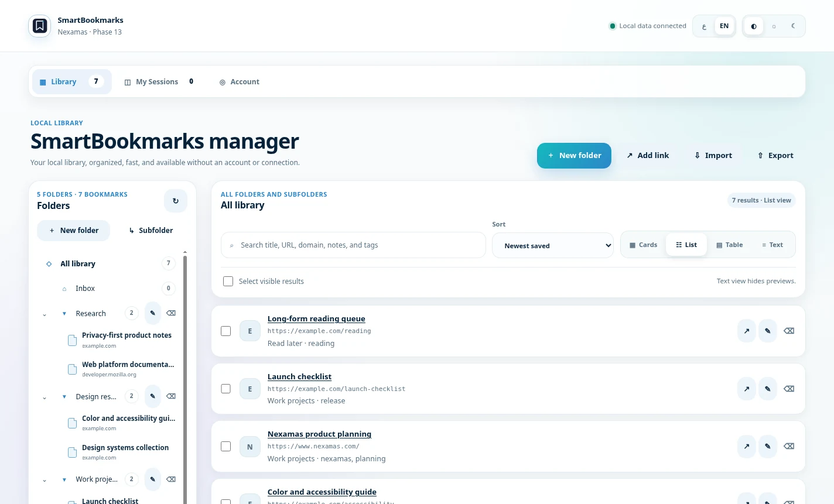This screenshot has width=834, height=504.
Task: Collapse the Research folder chevron
Action: pyautogui.click(x=45, y=314)
